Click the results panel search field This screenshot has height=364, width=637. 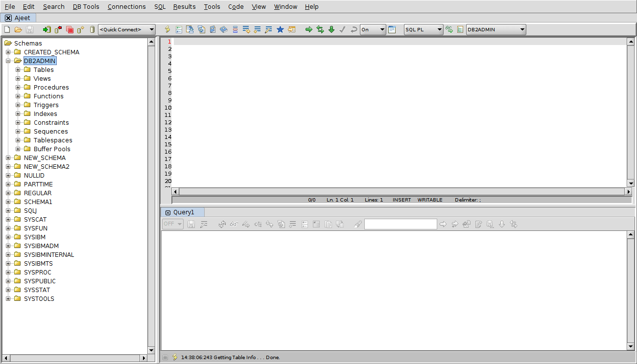[x=400, y=224]
